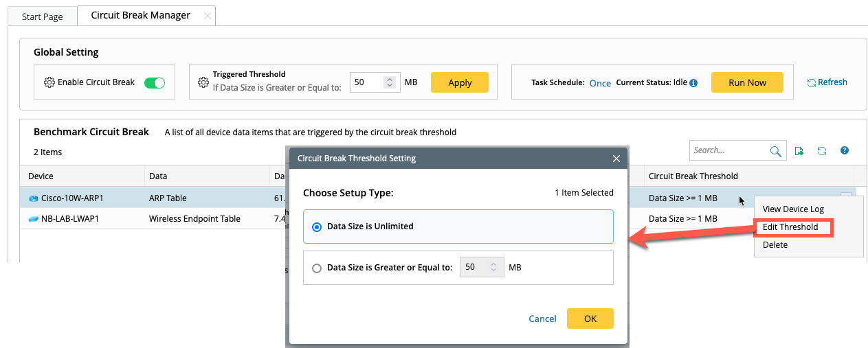
Task: Select View Device Log menu entry
Action: click(x=793, y=209)
